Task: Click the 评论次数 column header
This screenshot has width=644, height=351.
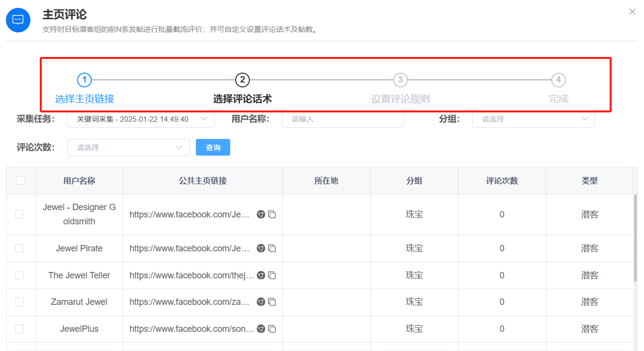Action: coord(502,181)
